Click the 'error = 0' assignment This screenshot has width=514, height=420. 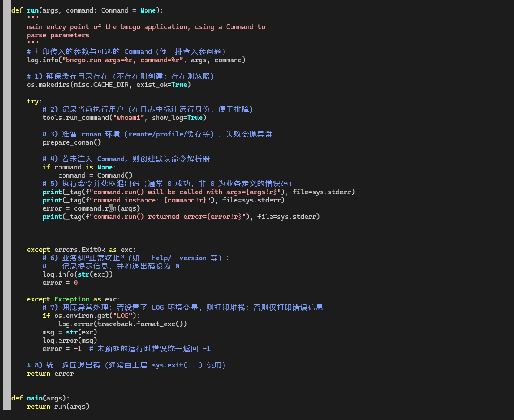pos(60,283)
